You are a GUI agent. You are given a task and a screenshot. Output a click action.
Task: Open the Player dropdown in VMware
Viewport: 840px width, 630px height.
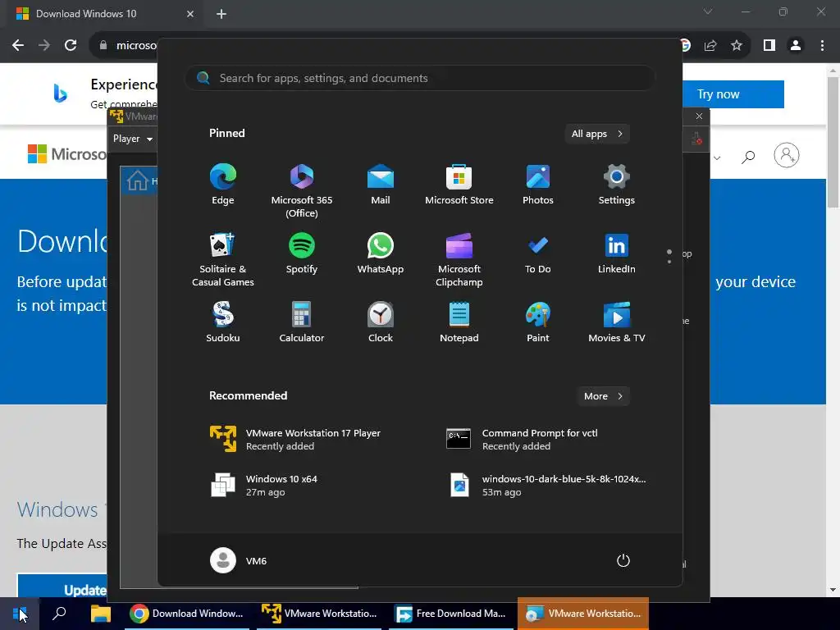coord(132,139)
